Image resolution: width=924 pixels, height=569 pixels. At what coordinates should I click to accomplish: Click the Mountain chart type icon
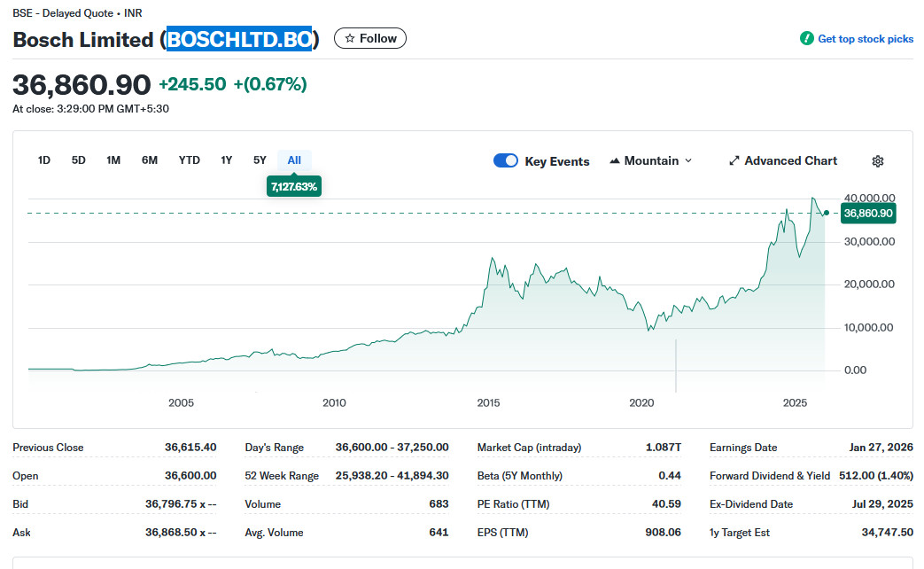coord(615,161)
